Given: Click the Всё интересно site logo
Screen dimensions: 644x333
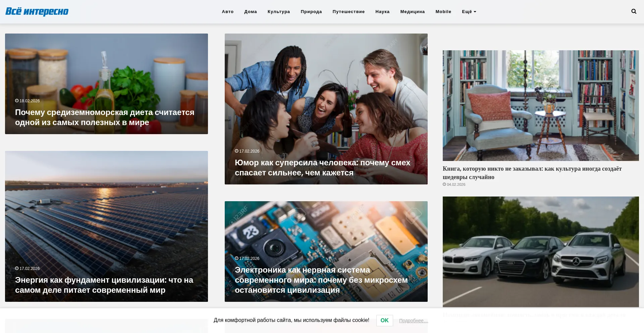Looking at the screenshot, I should (x=37, y=11).
